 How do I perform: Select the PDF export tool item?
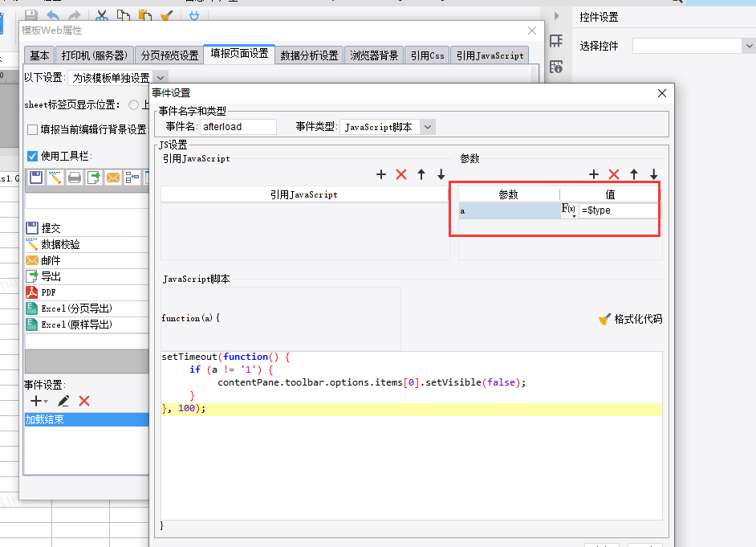tap(48, 292)
